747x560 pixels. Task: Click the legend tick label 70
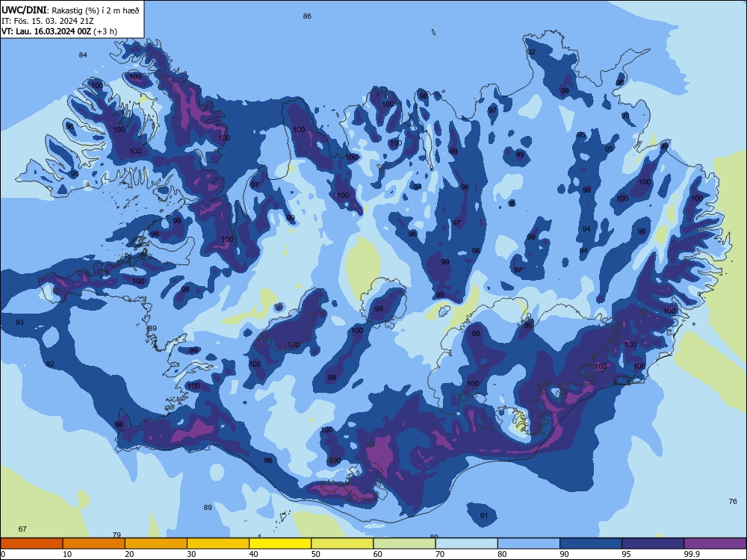tap(440, 554)
